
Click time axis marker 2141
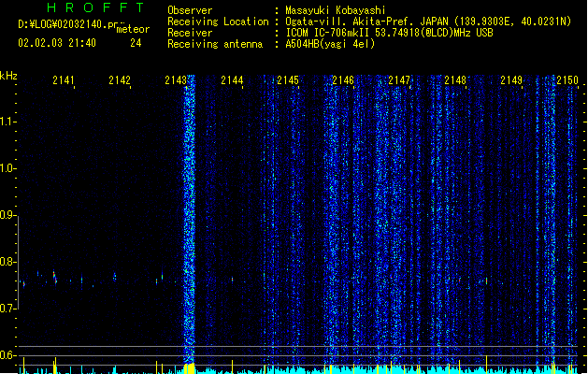pyautogui.click(x=64, y=80)
